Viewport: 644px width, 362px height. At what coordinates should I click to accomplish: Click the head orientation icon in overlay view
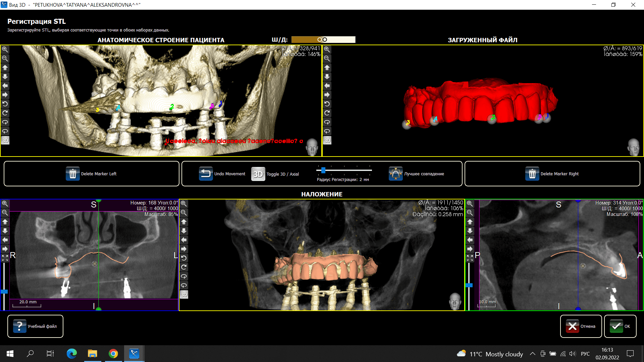point(455,301)
